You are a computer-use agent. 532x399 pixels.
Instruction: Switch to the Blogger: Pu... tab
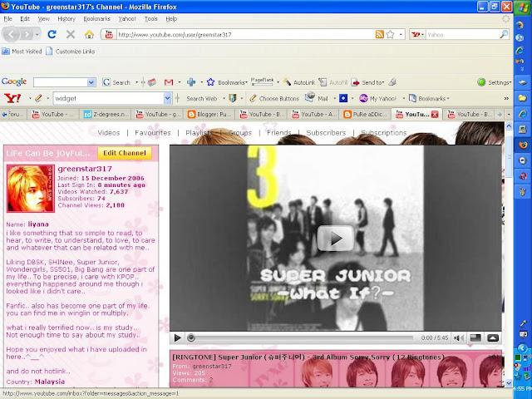(210, 115)
